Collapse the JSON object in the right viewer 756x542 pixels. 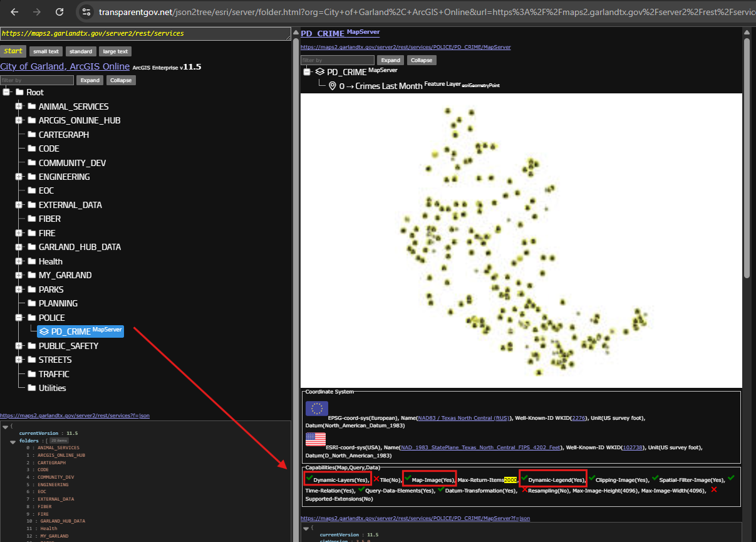(306, 528)
